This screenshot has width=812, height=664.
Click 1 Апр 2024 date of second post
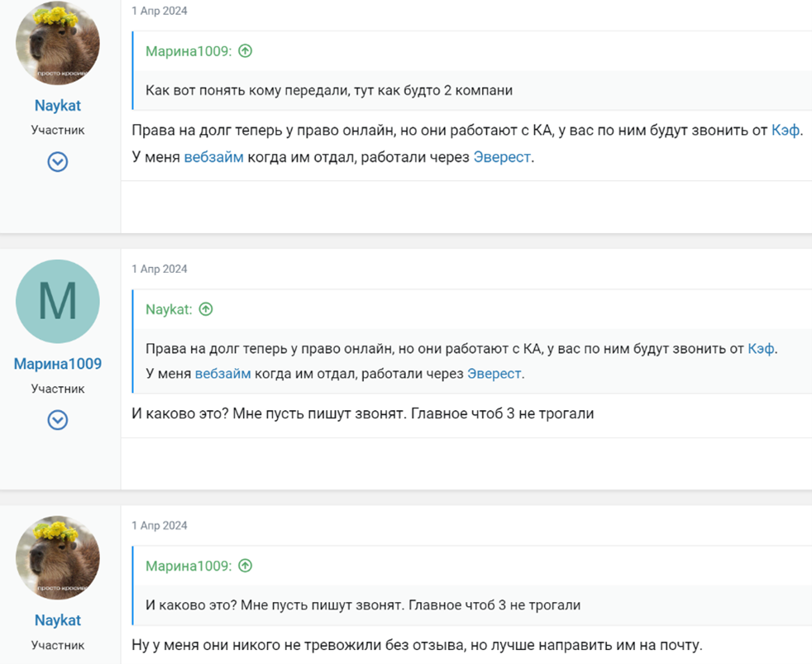pos(160,269)
